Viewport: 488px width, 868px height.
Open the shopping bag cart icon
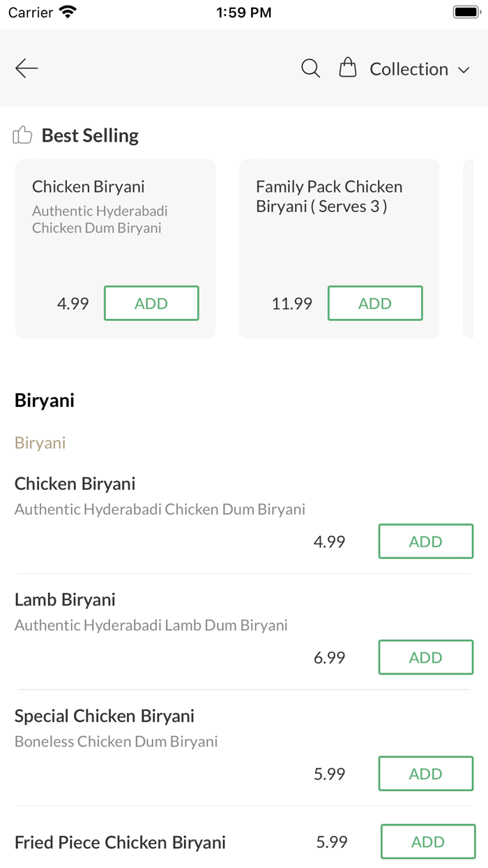click(346, 68)
